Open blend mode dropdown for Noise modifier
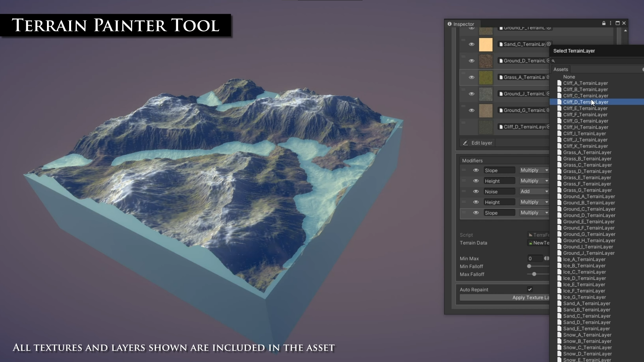The image size is (644, 362). point(534,191)
